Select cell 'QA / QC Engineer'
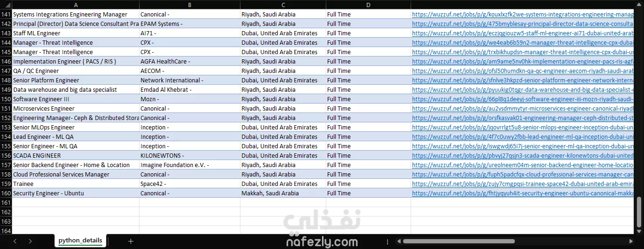644x249 pixels. (x=76, y=71)
